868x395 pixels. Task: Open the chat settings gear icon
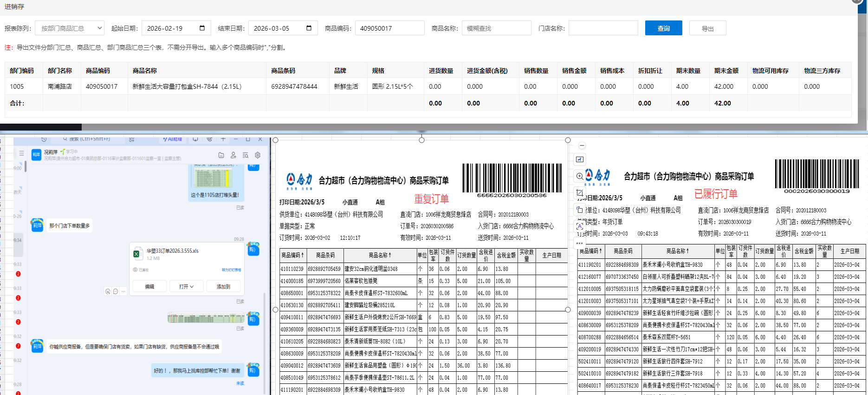[x=258, y=155]
